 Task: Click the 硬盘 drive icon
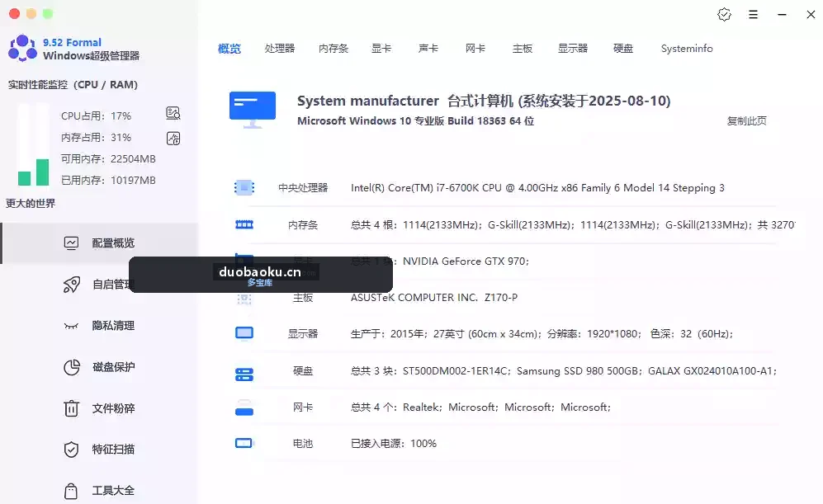244,374
